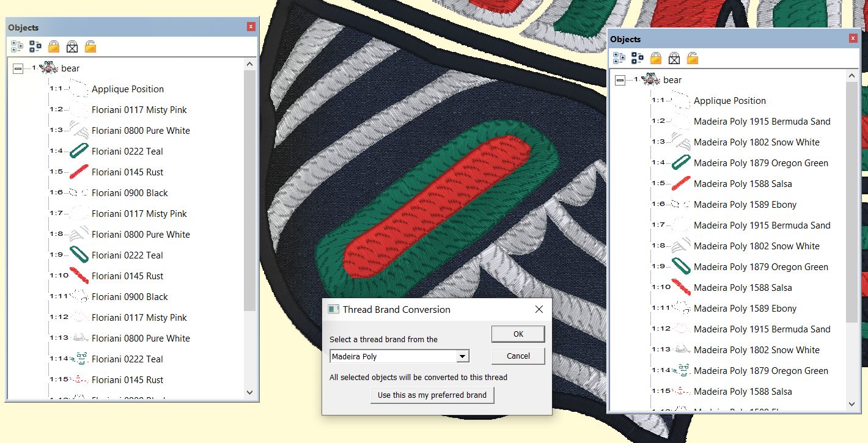Click the closed padlock icon in right Objects panel

point(656,58)
